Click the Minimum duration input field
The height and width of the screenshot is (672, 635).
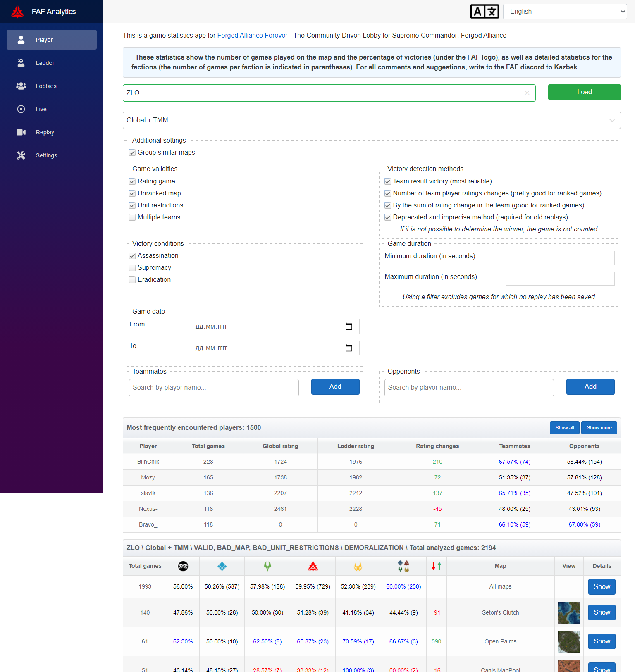point(560,258)
